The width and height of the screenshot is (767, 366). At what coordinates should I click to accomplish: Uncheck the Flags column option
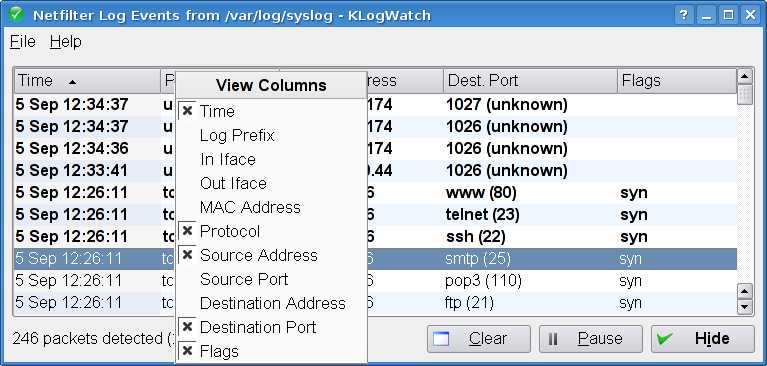271,351
